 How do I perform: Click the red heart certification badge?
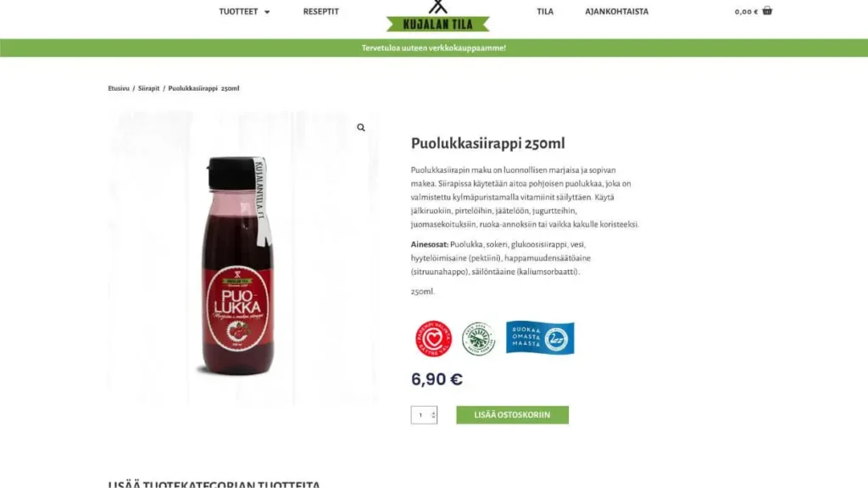[x=433, y=338]
